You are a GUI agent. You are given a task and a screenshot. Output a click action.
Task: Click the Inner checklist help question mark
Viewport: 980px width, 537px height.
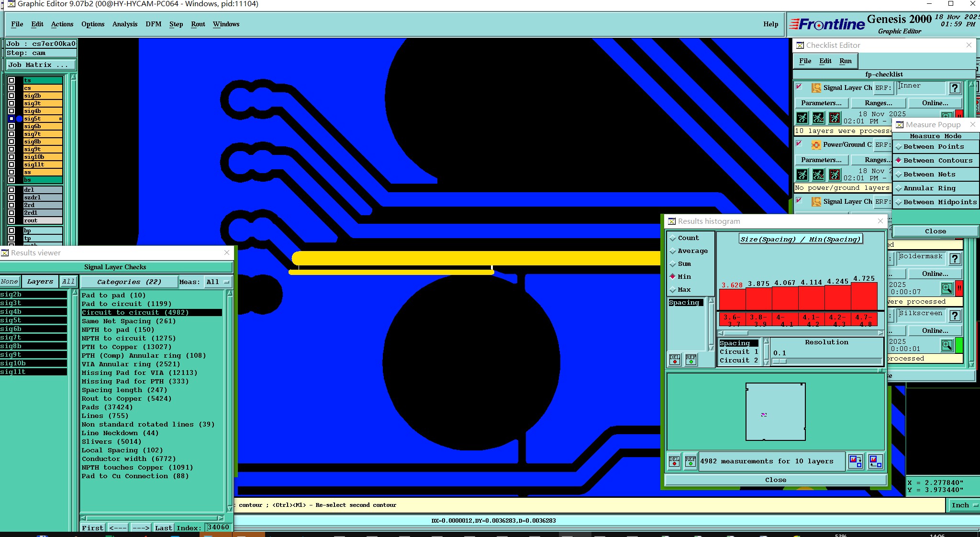click(955, 88)
